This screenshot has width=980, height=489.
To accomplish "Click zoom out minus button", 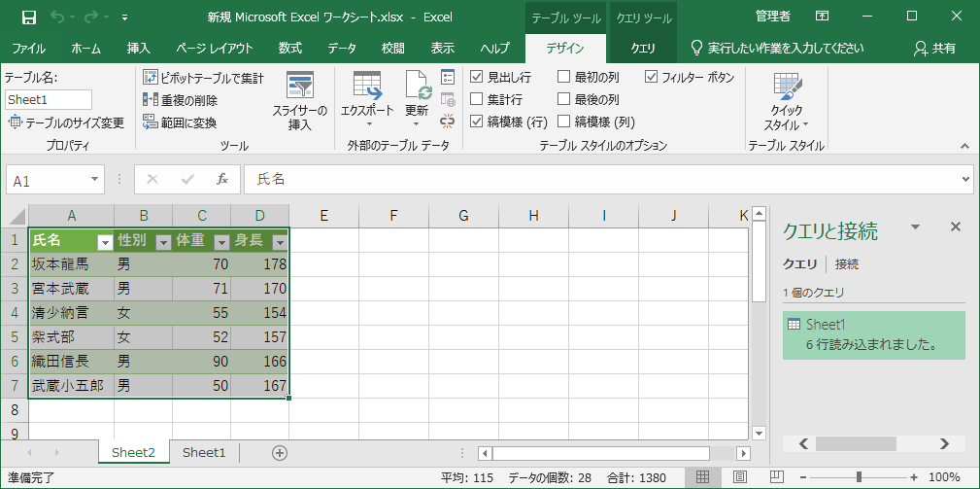I will (x=804, y=477).
